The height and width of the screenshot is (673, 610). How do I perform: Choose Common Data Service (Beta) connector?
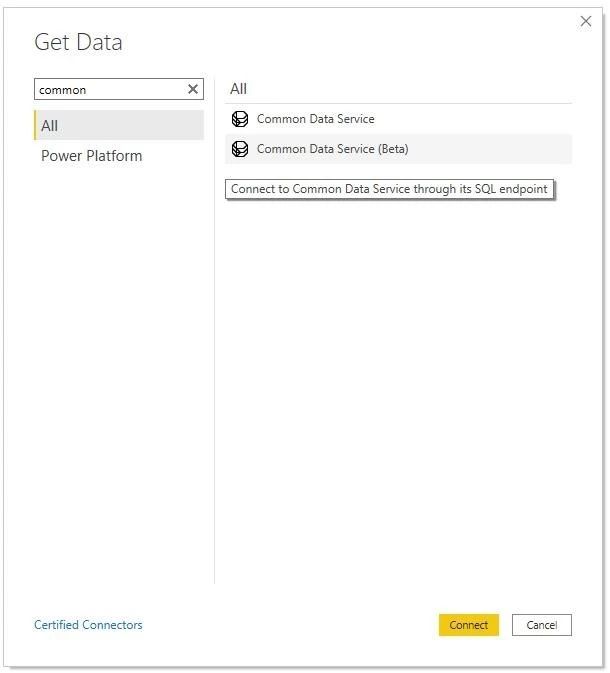(x=398, y=149)
